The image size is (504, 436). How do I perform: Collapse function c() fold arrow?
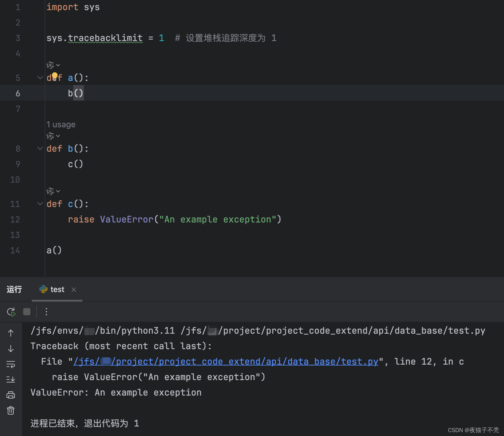(x=40, y=204)
